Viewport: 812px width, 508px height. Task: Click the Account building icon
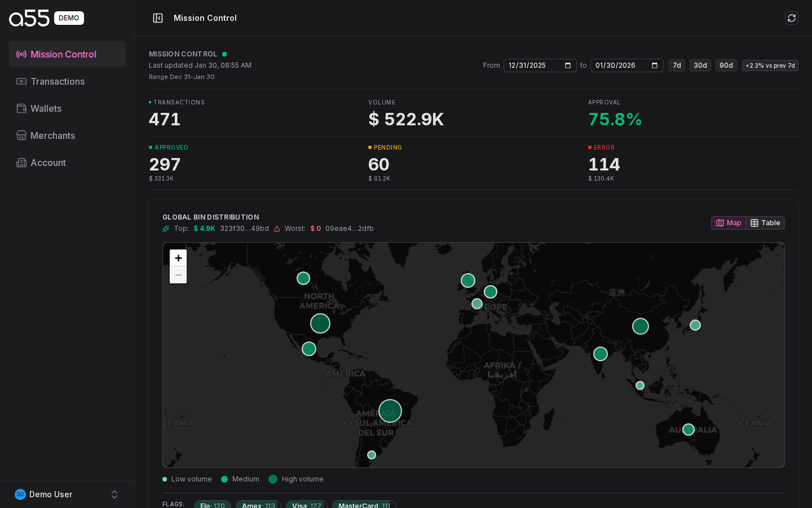[x=21, y=163]
